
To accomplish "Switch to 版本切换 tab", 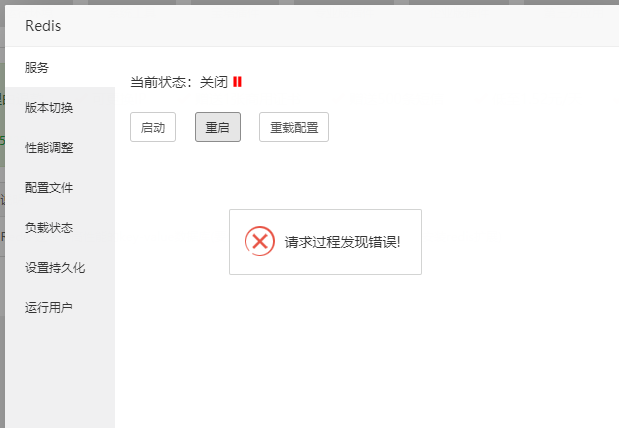I will tap(60, 107).
